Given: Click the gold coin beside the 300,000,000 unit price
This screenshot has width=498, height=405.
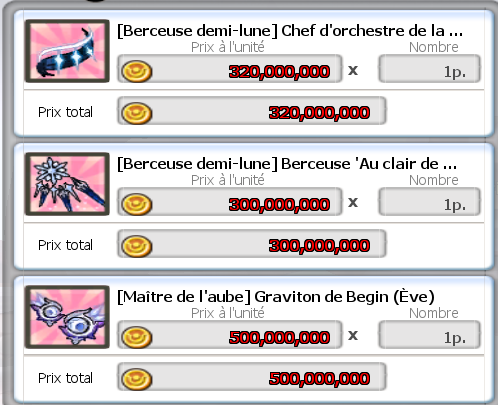Looking at the screenshot, I should pos(137,204).
